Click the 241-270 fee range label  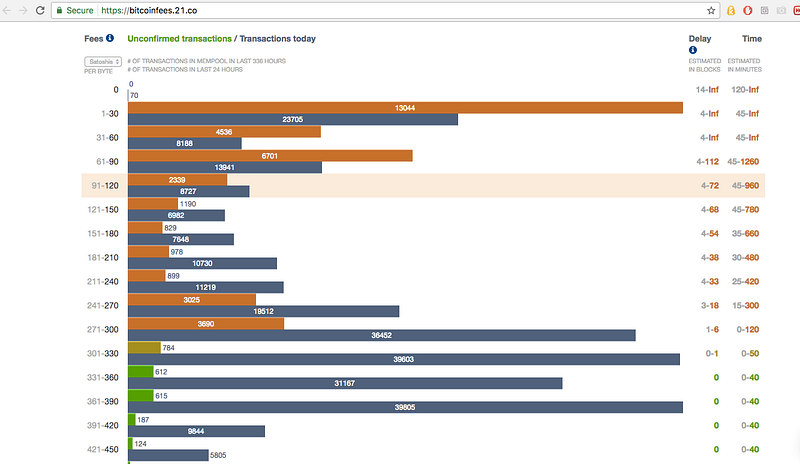click(103, 306)
